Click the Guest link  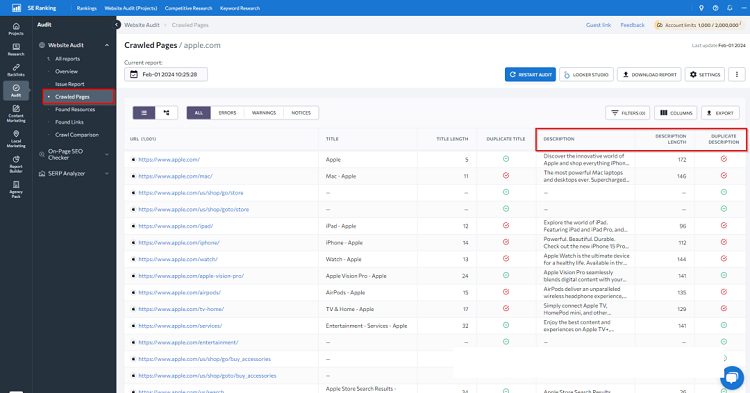tap(598, 25)
